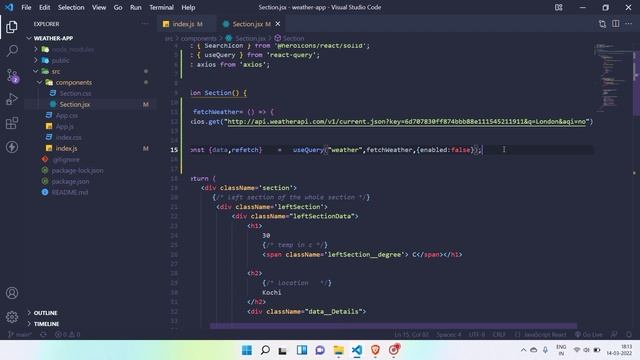The image size is (640, 360).
Task: Show hidden system tray icons chevron
Action: pos(523,350)
